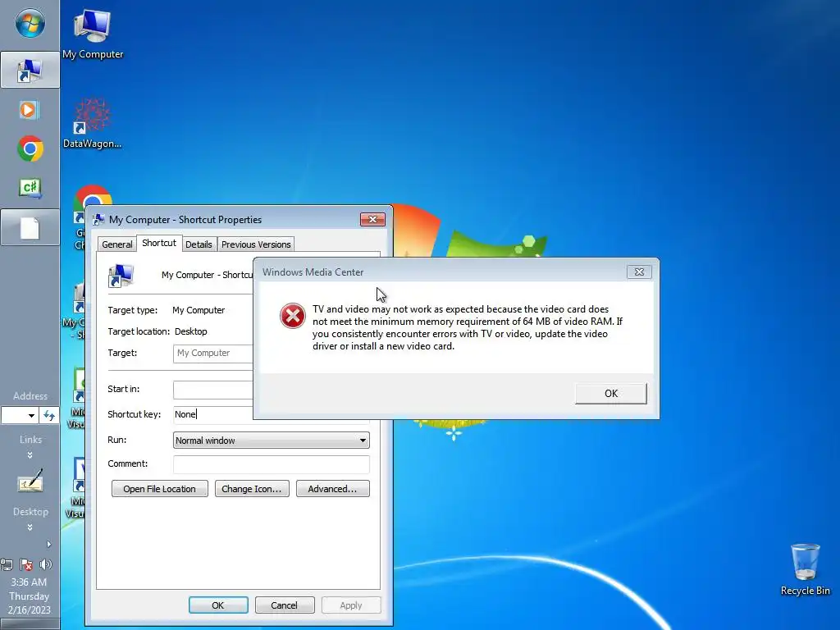
Task: Select the Shortcut tab
Action: click(x=159, y=243)
